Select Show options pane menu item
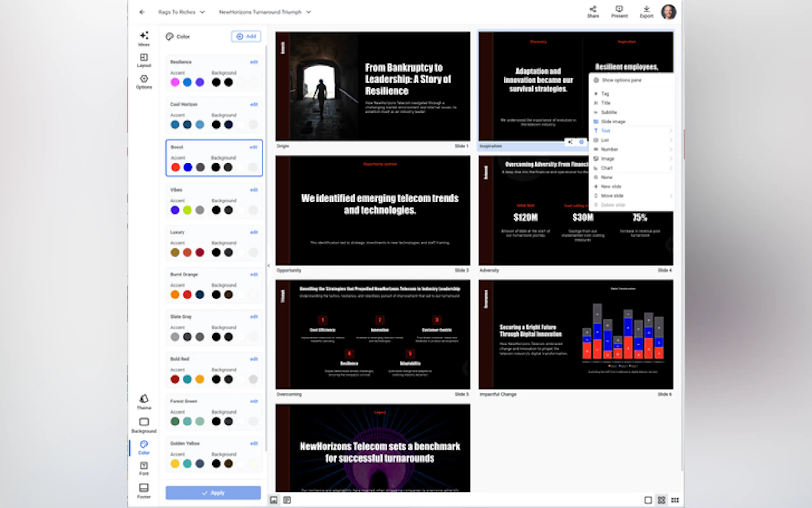This screenshot has width=812, height=508. pyautogui.click(x=621, y=80)
